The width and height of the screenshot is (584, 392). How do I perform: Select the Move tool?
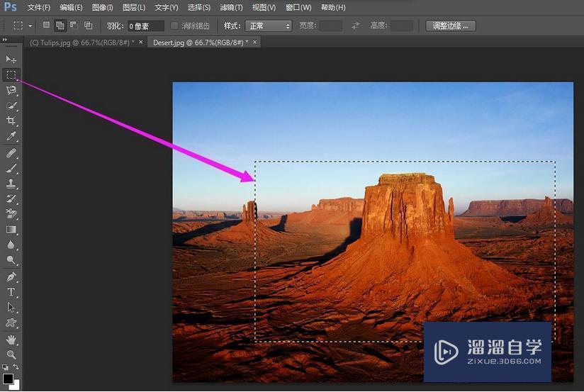[11, 60]
